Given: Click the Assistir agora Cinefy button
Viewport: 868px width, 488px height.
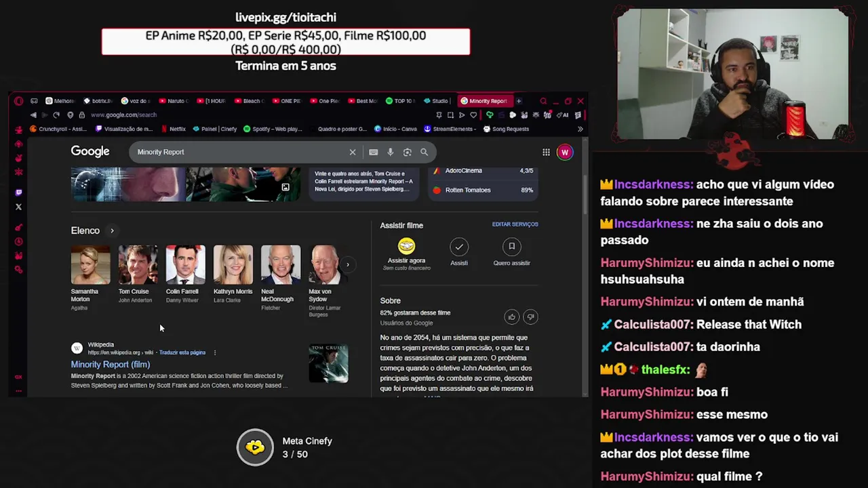Looking at the screenshot, I should coord(406,254).
